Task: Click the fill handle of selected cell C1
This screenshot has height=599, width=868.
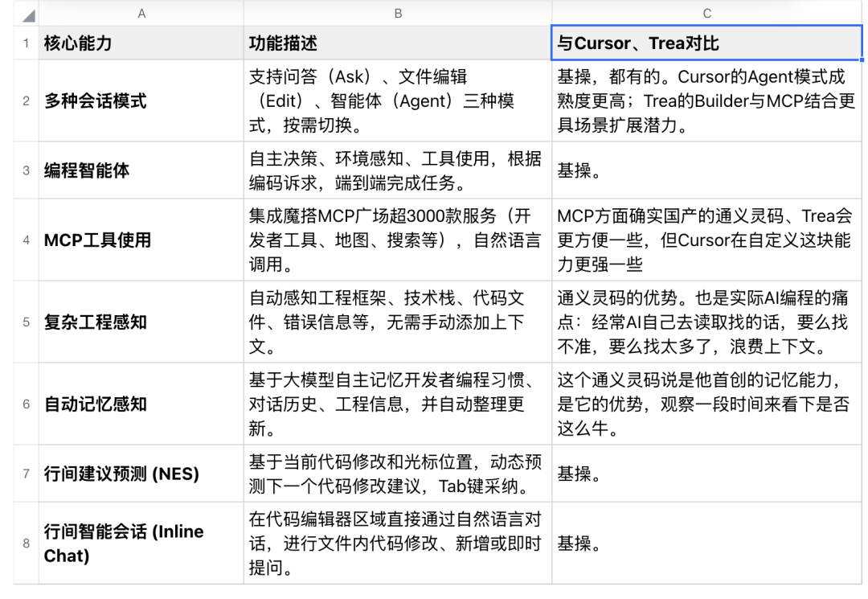Action: click(x=862, y=59)
